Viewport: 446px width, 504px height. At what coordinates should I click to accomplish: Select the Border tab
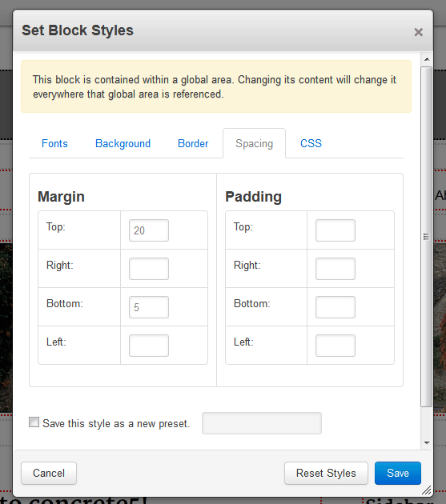click(193, 143)
